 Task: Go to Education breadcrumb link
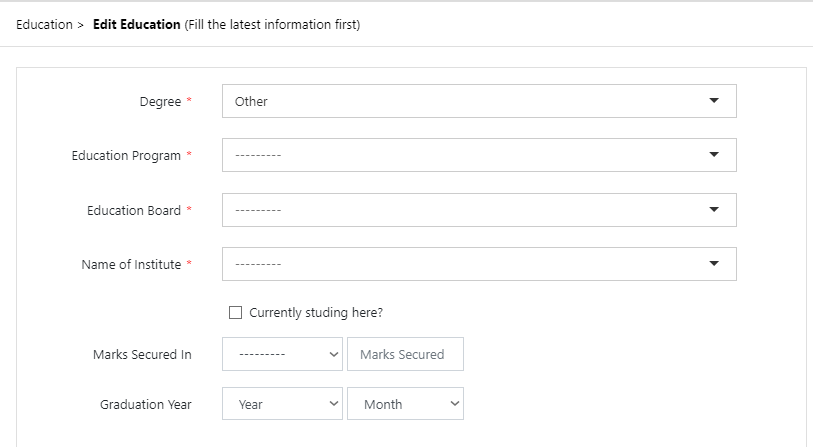[44, 24]
